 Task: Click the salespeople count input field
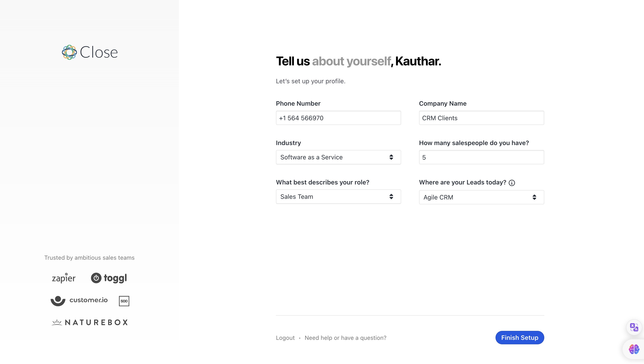(481, 157)
